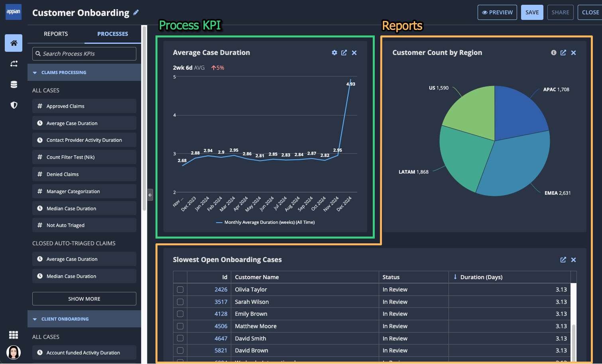Open case Id 5821 link
602x364 pixels.
221,350
